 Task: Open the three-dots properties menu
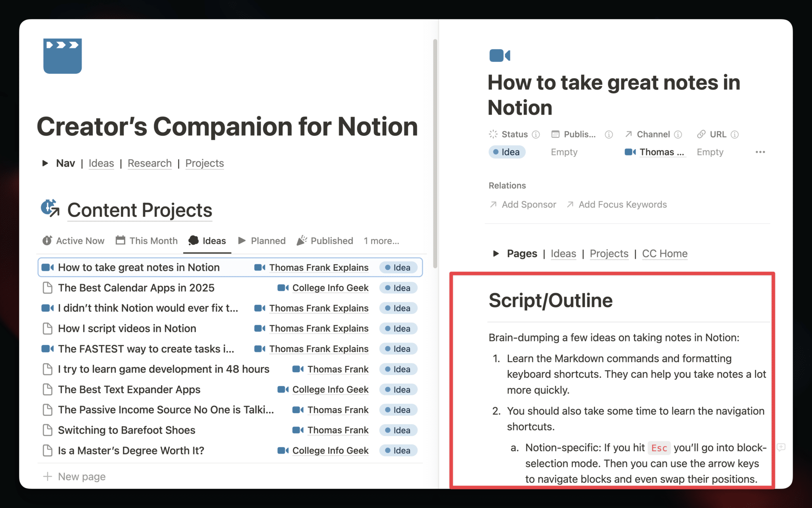click(760, 152)
